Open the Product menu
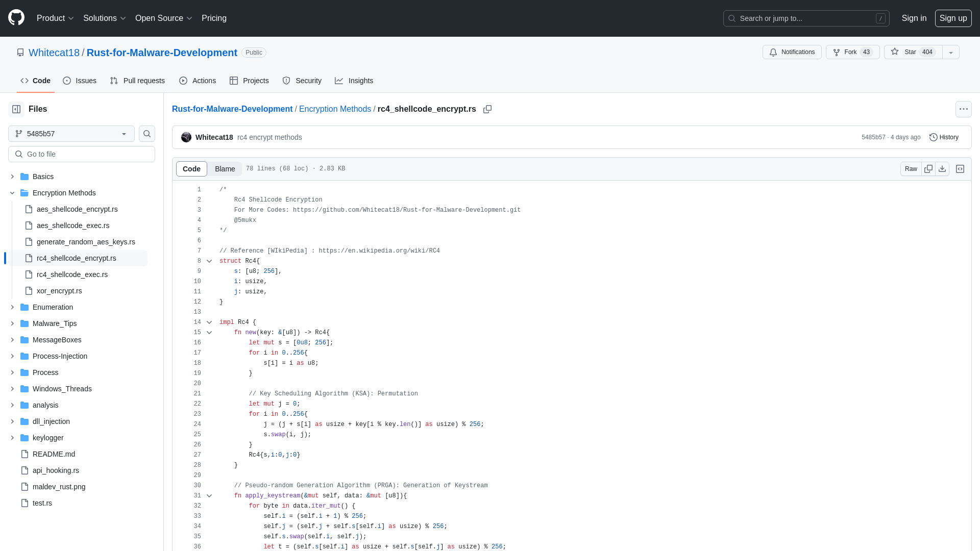The height and width of the screenshot is (551, 980). tap(55, 18)
